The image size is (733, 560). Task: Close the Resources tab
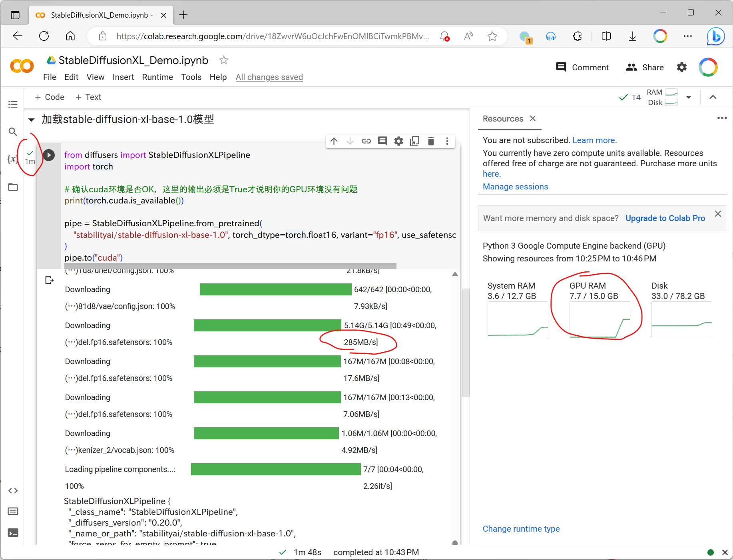533,118
